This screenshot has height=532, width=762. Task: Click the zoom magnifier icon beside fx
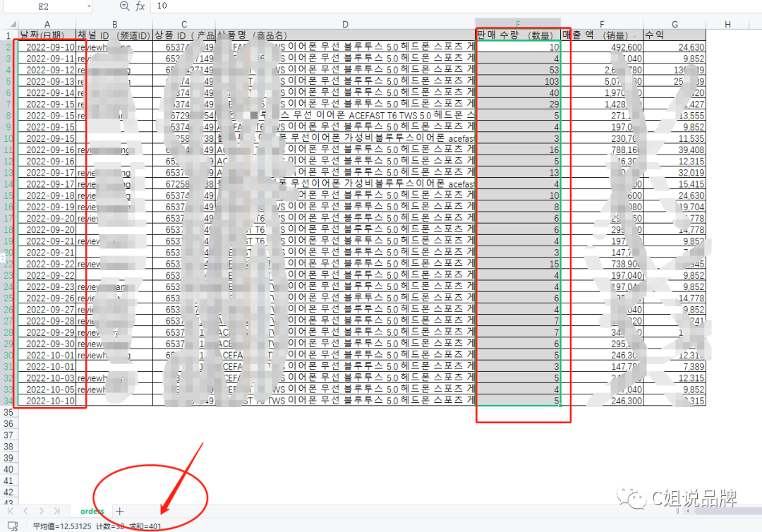click(124, 6)
